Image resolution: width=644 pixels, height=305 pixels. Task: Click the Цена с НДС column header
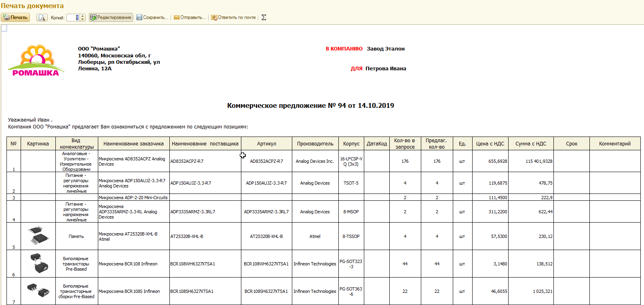[x=490, y=143]
